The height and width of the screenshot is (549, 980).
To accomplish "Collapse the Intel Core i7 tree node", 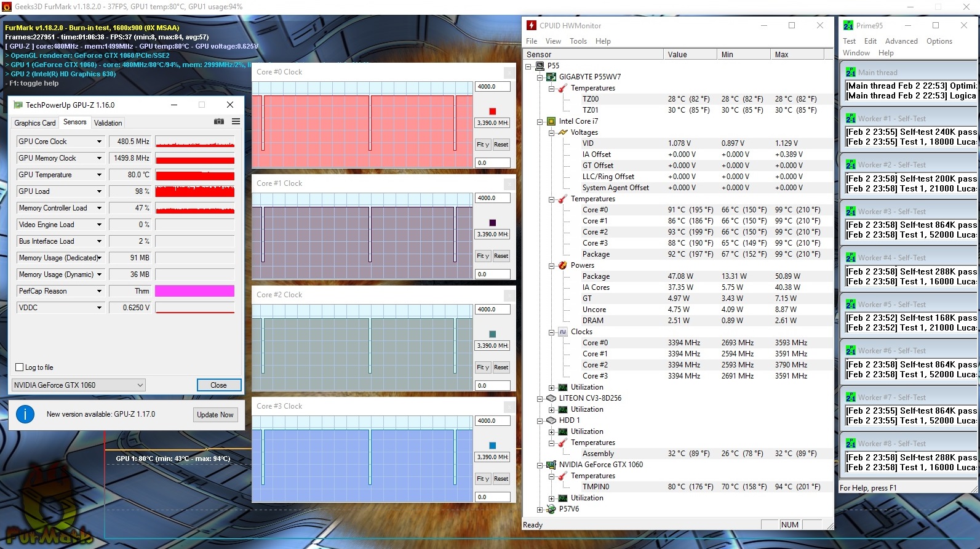I will click(x=540, y=122).
